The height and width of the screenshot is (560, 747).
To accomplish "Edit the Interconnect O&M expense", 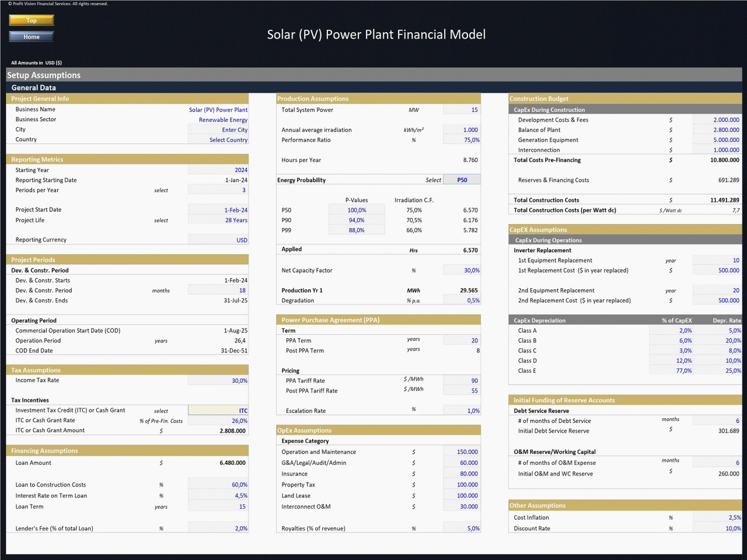I will click(x=462, y=506).
